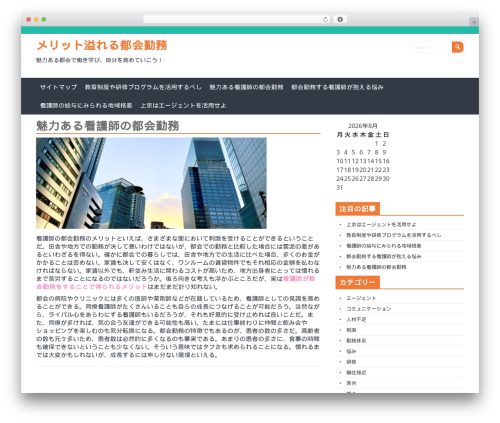Click the カテゴリー section header
This screenshot has width=500, height=423.
357,282
